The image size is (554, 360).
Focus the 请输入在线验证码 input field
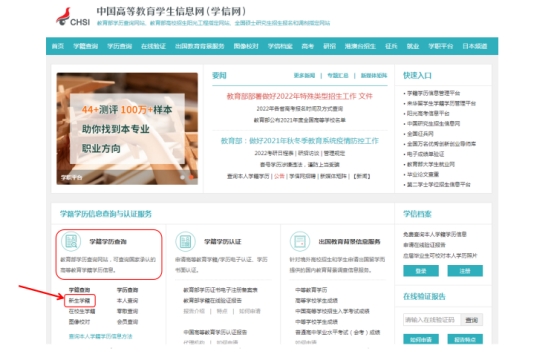tap(432, 320)
